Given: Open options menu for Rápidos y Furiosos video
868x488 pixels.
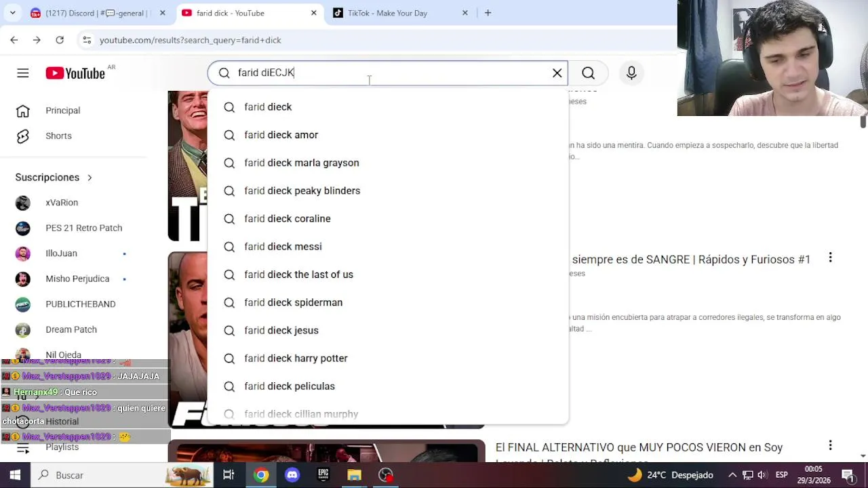Looking at the screenshot, I should point(830,258).
